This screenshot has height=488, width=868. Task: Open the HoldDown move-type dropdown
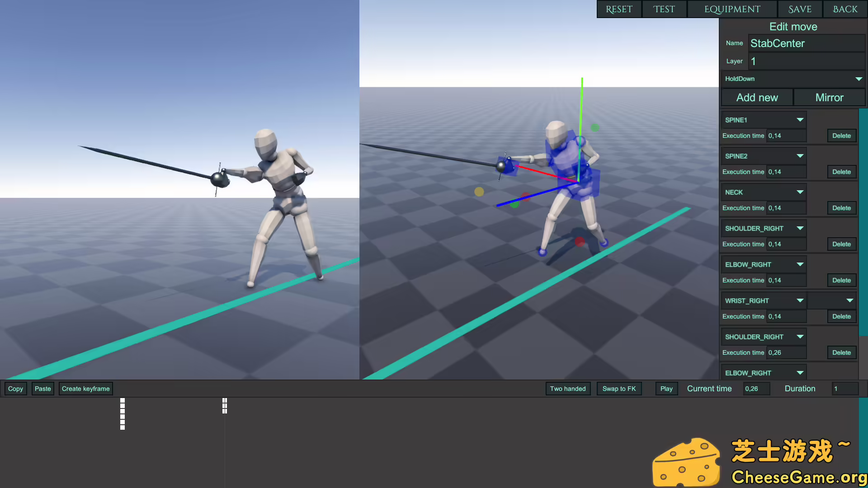[793, 79]
